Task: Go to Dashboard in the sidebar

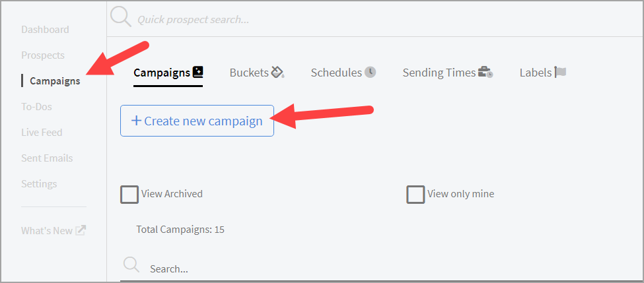Action: coord(45,30)
